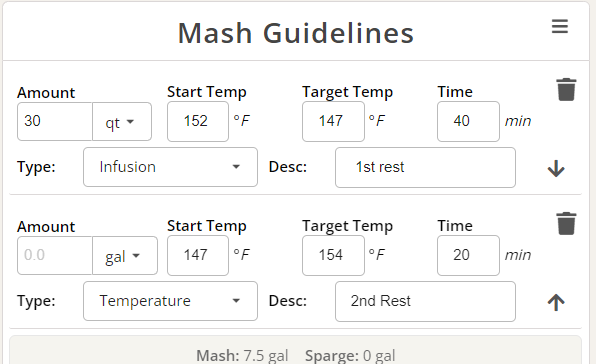Screen dimensions: 596x364
Task: Edit the second step's Start Temp 147 field
Action: point(198,255)
